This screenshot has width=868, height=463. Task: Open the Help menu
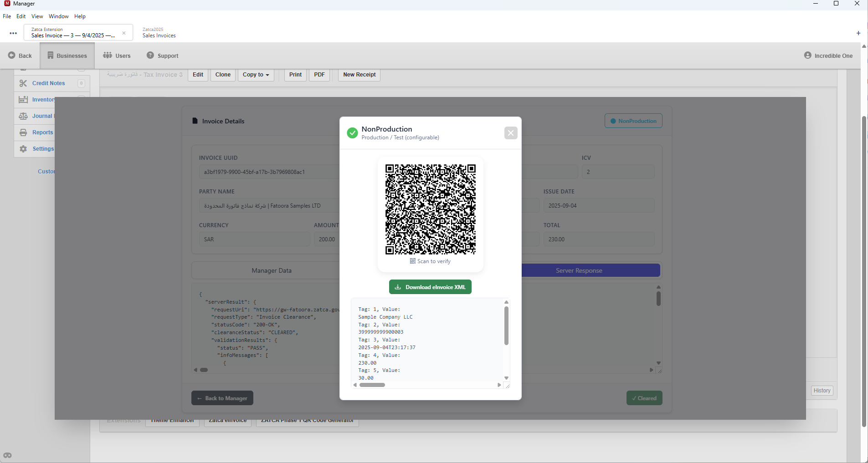click(x=80, y=16)
